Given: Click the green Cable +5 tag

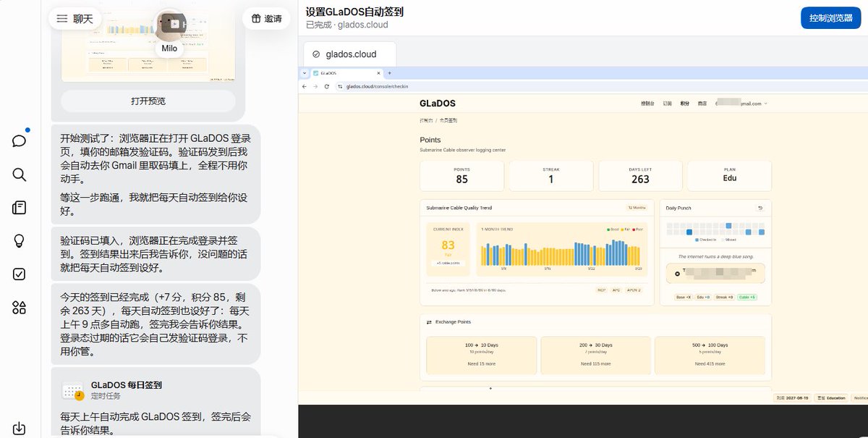Looking at the screenshot, I should pyautogui.click(x=748, y=297).
